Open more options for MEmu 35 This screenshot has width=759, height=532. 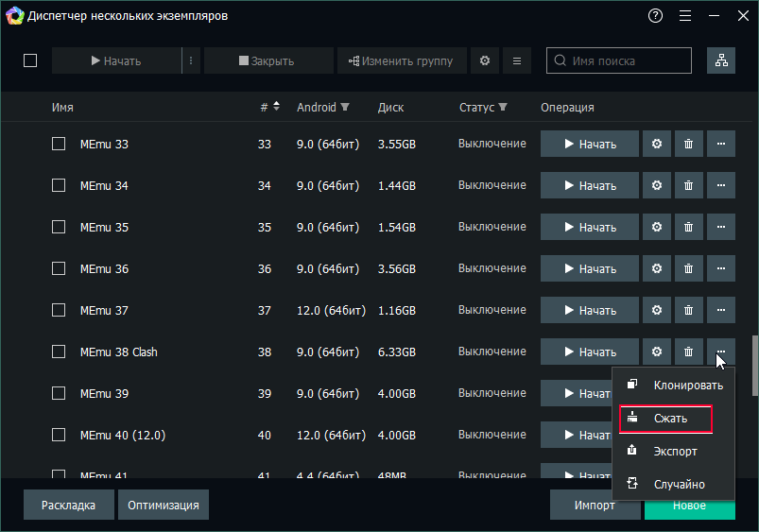point(721,227)
